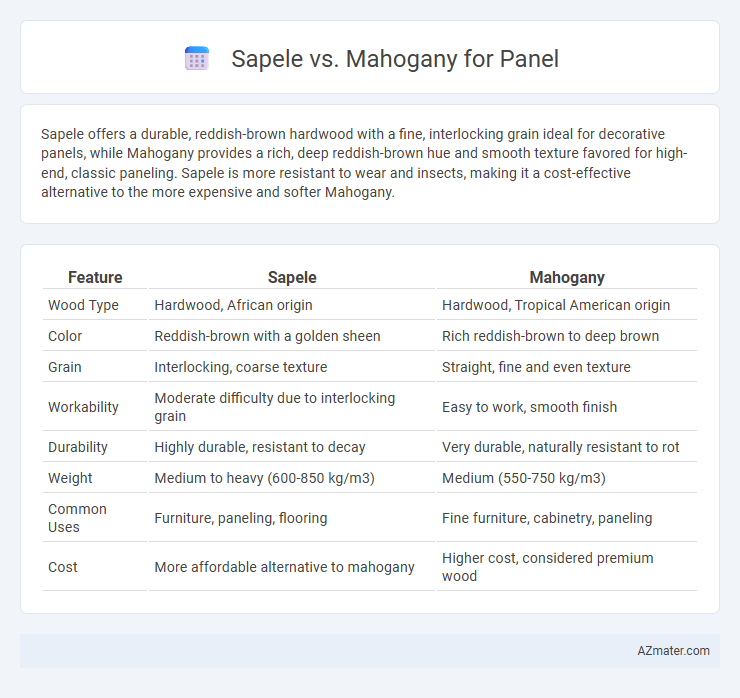Click the Common Uses row label

(x=77, y=518)
